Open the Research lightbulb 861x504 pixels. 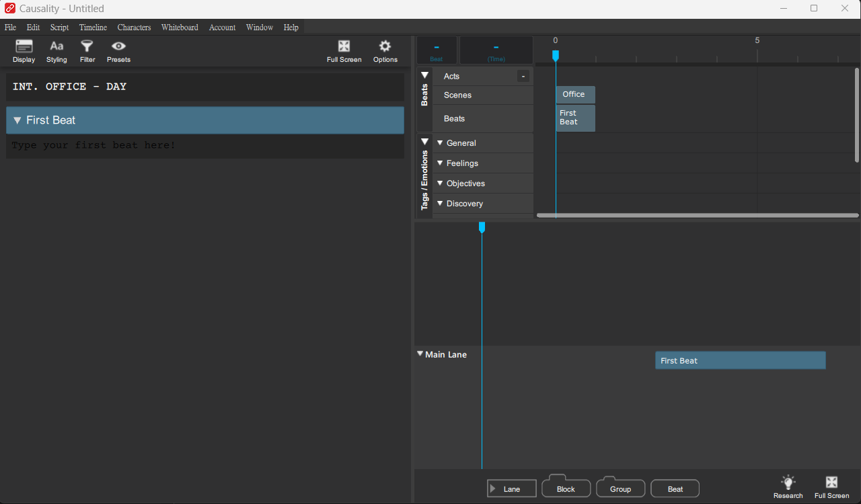tap(788, 487)
